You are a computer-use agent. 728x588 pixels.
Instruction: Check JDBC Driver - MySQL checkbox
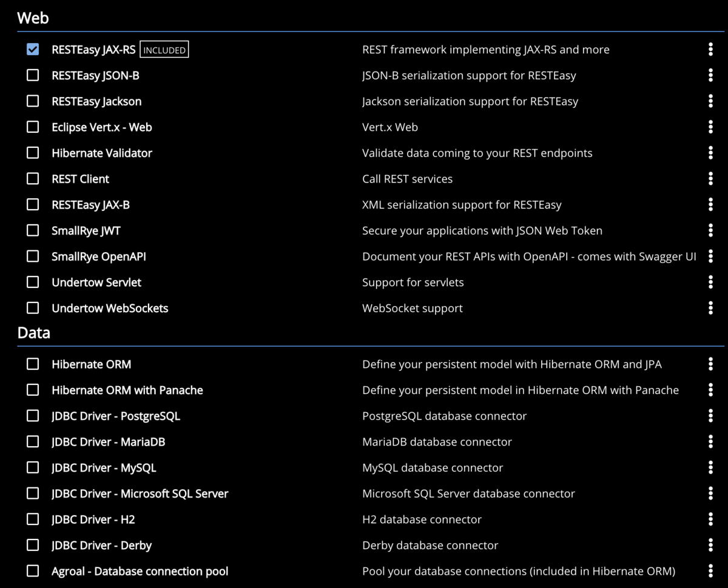pos(33,467)
